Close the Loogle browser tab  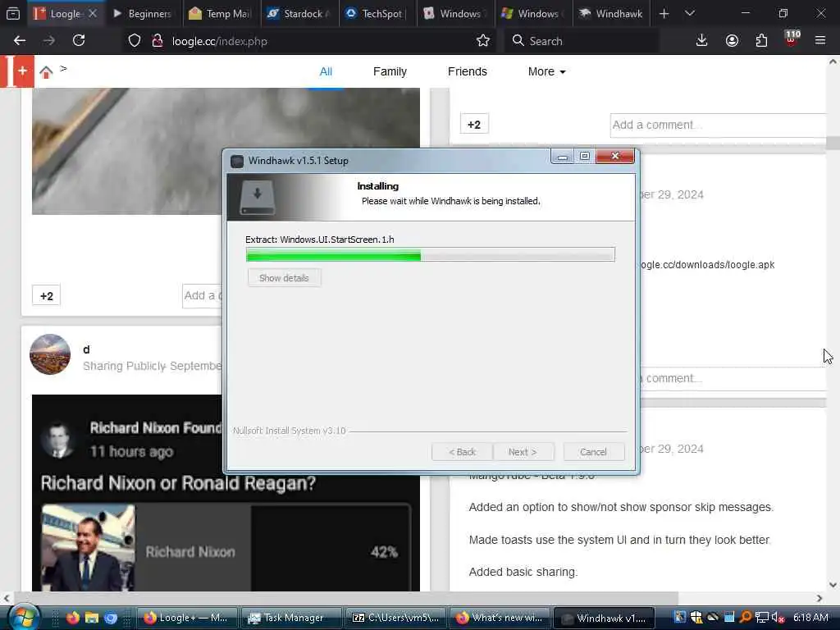pyautogui.click(x=93, y=13)
